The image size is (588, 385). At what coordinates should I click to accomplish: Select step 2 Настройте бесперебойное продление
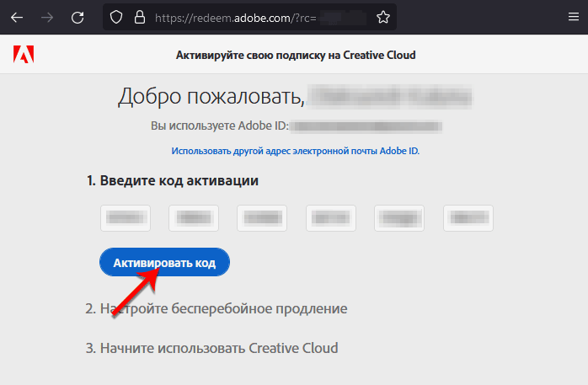click(216, 309)
